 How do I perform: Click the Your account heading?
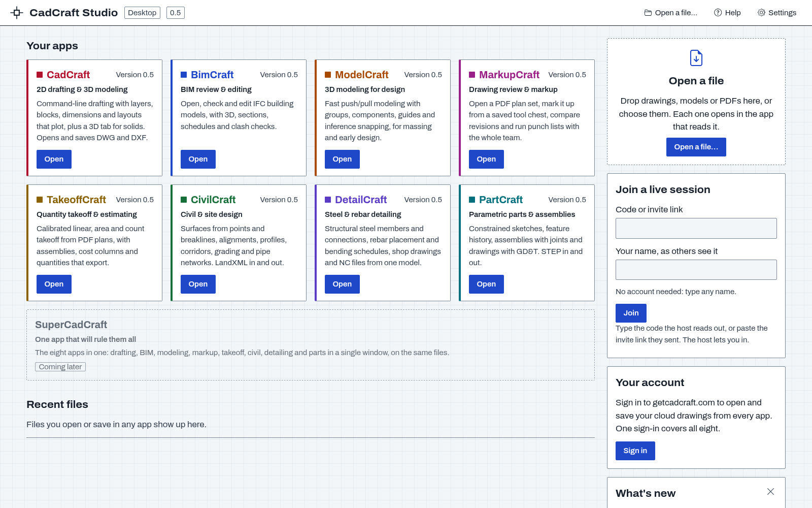(650, 383)
